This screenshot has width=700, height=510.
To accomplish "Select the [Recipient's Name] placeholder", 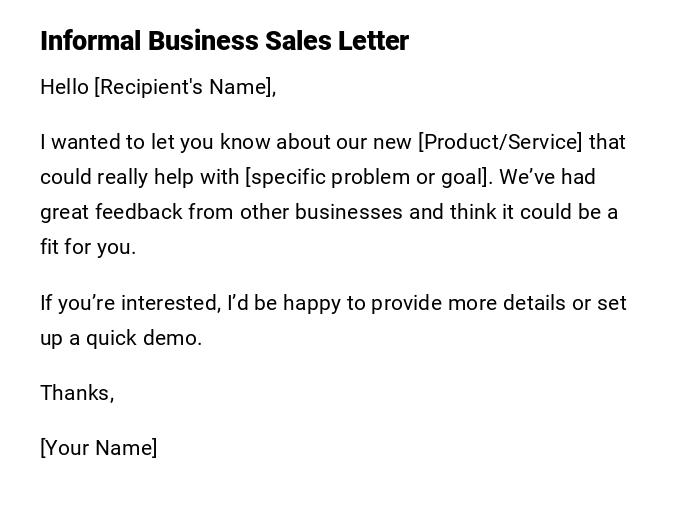I will click(x=183, y=87).
